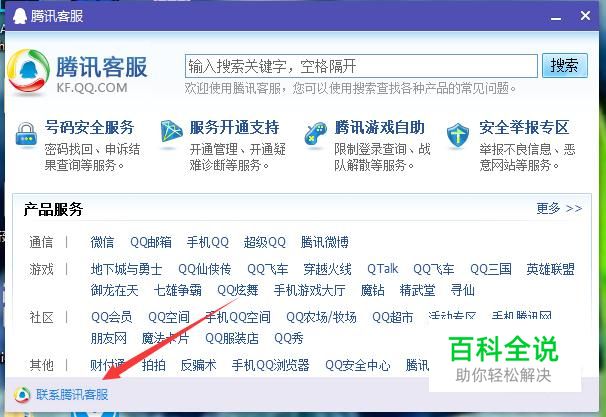Open the 精武堂 link

pos(417,290)
